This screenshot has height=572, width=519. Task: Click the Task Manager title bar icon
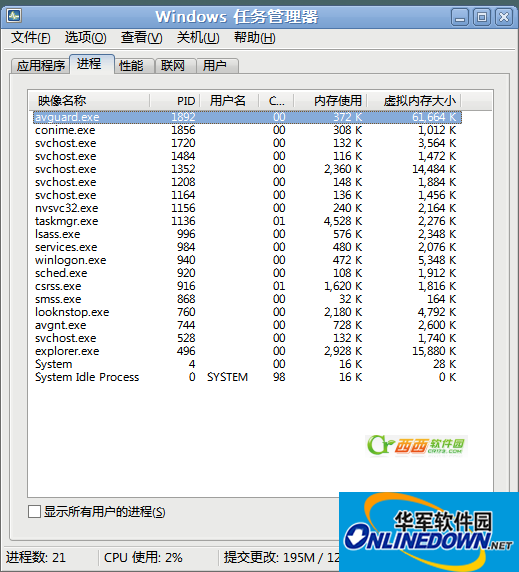(x=14, y=16)
